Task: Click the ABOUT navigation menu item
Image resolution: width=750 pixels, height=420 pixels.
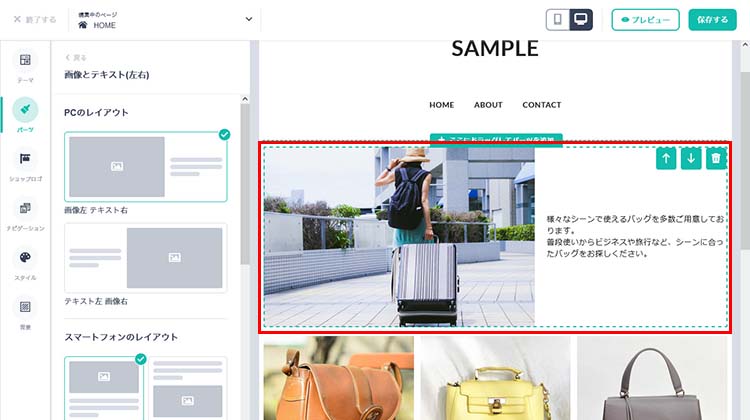Action: pyautogui.click(x=488, y=105)
